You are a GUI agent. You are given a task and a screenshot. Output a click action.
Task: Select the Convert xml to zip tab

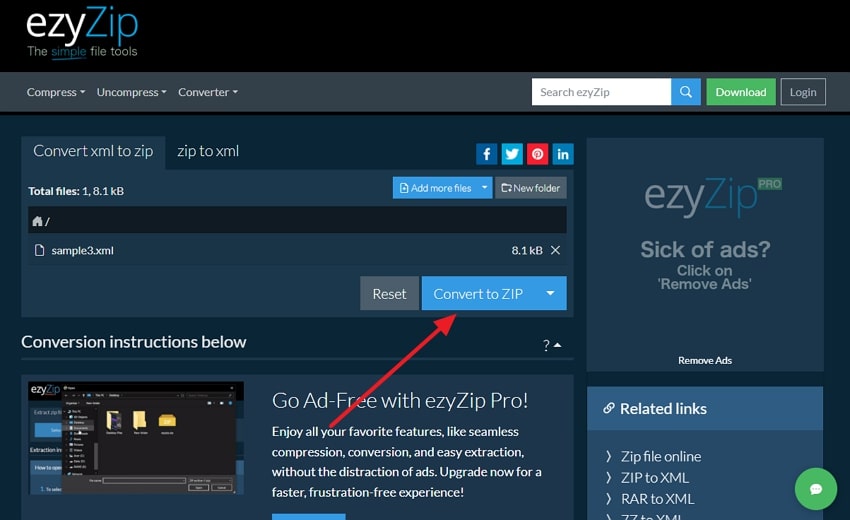point(93,152)
